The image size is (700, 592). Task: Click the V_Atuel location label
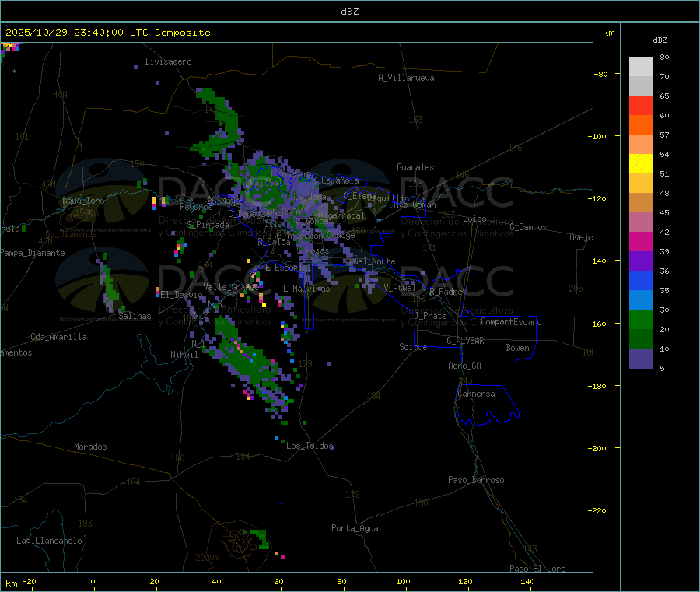click(400, 288)
